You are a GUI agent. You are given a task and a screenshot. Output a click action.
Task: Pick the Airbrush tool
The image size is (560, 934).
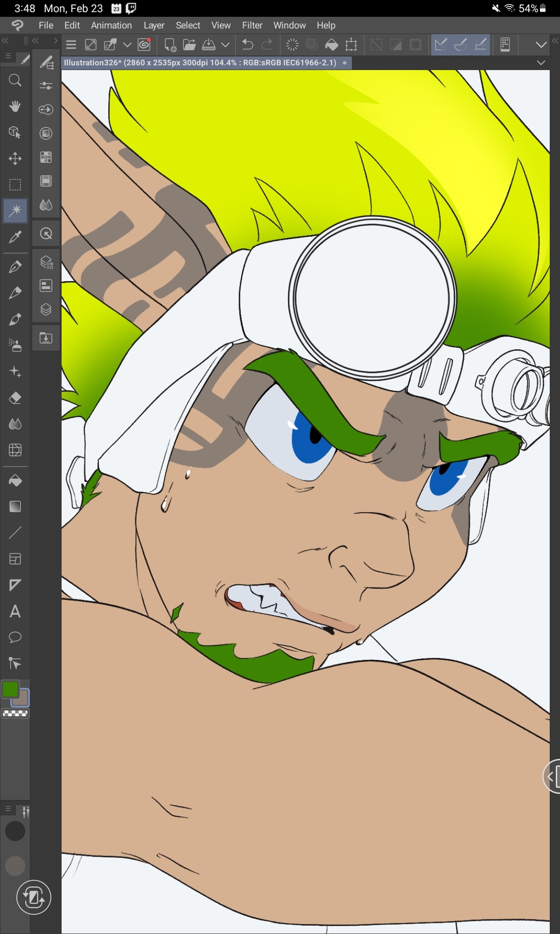(x=15, y=346)
